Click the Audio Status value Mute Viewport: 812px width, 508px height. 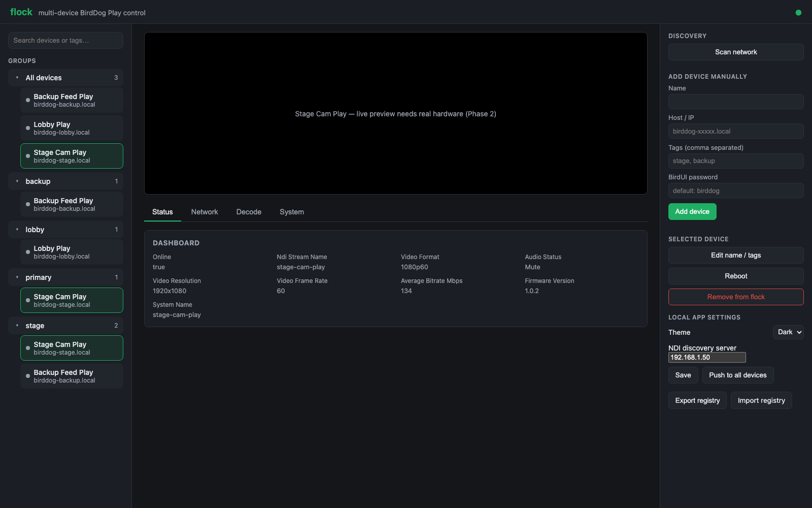(x=532, y=267)
